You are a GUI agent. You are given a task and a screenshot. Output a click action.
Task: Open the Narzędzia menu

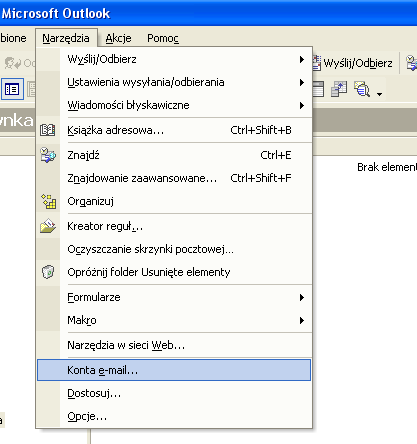[66, 38]
